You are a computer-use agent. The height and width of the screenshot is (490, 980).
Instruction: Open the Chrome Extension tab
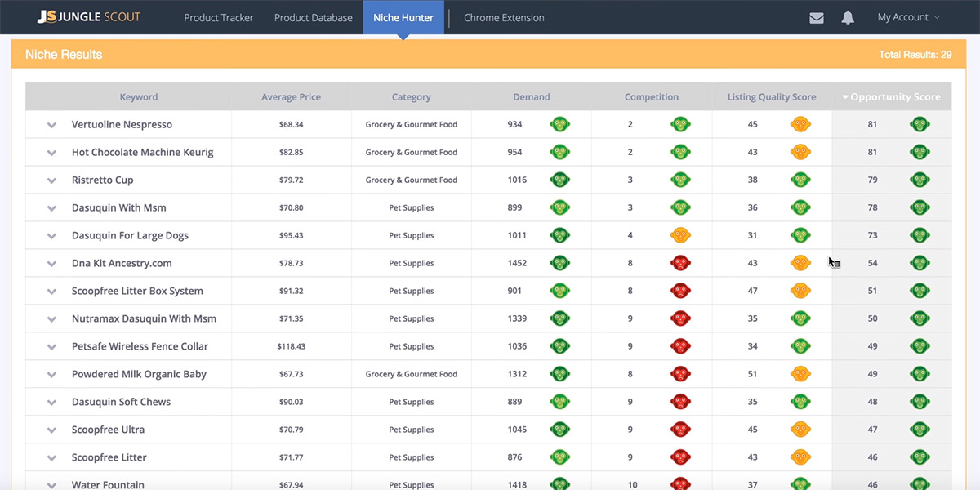[504, 17]
